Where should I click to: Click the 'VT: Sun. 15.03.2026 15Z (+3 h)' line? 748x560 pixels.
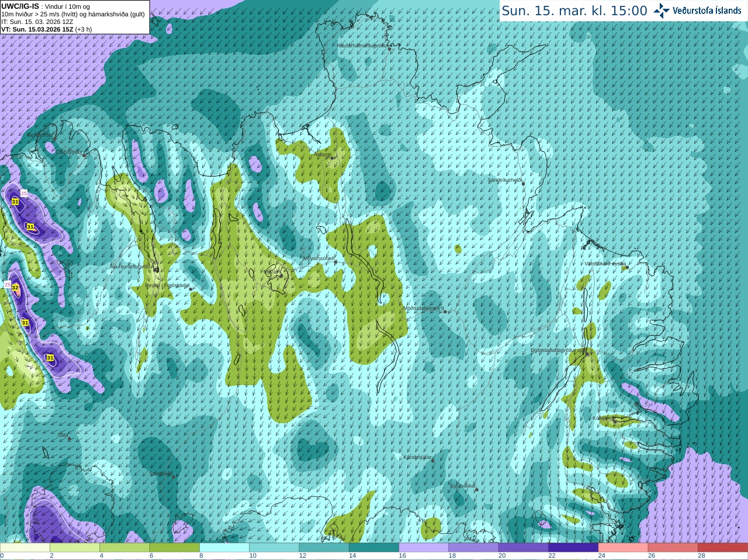[47, 29]
